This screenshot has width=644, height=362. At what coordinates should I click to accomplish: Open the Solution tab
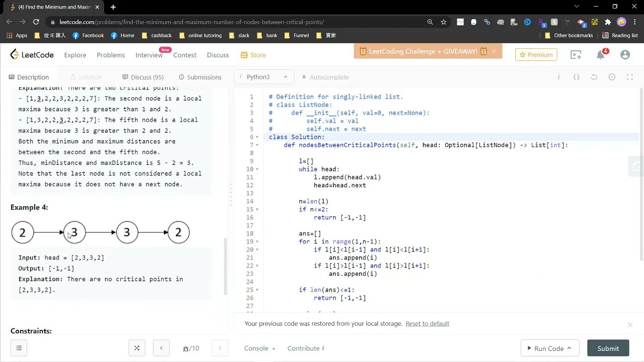coord(86,77)
